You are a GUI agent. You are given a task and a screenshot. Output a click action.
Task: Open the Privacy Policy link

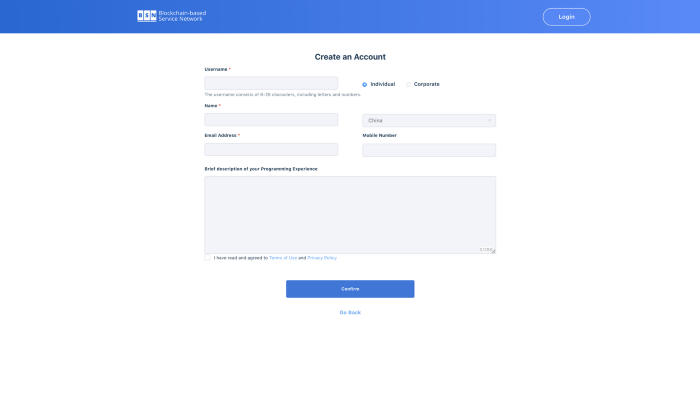click(322, 258)
